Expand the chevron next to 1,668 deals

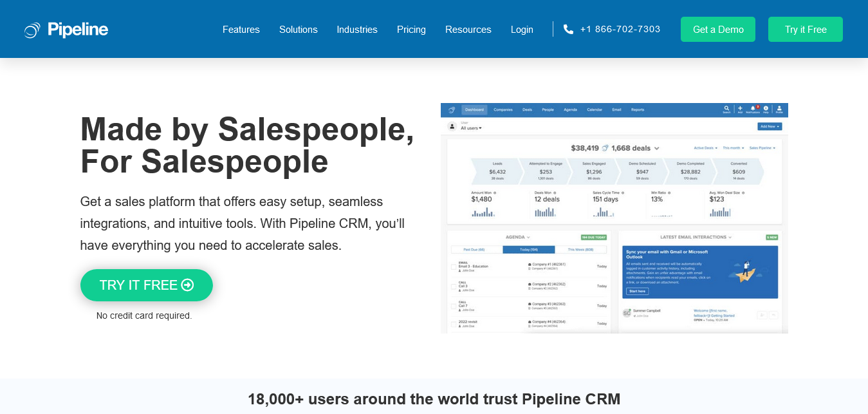point(656,149)
